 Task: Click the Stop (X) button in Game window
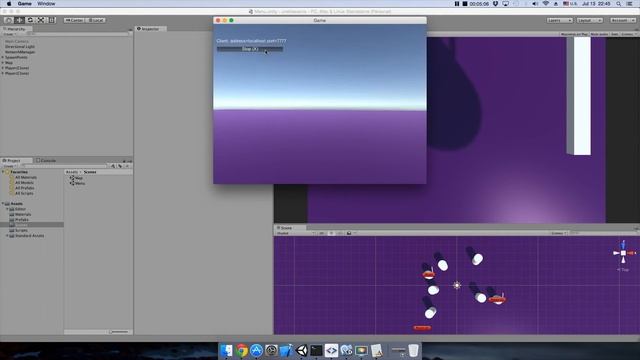250,49
